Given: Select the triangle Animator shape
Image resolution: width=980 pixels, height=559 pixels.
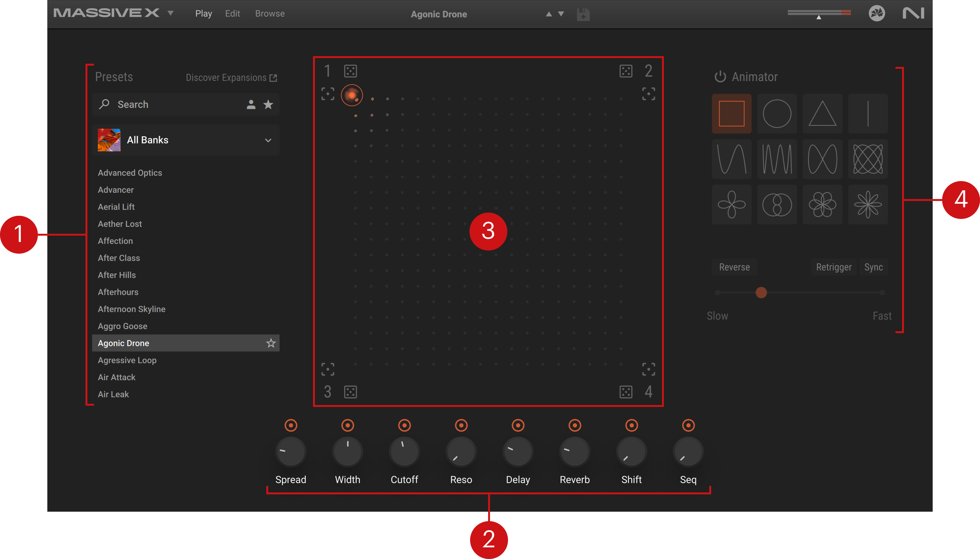Looking at the screenshot, I should pos(822,114).
